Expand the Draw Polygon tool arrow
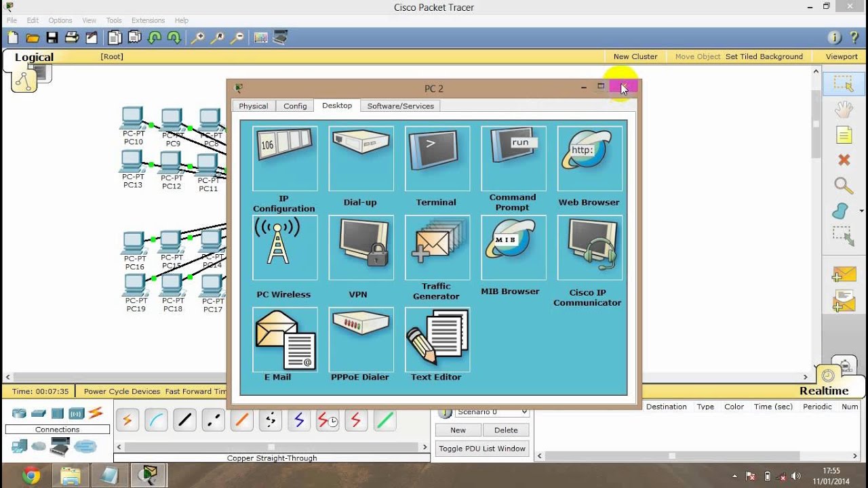 pyautogui.click(x=861, y=211)
